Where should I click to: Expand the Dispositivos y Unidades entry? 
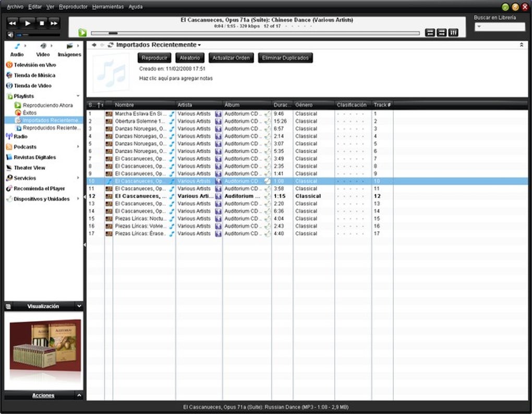tap(79, 198)
